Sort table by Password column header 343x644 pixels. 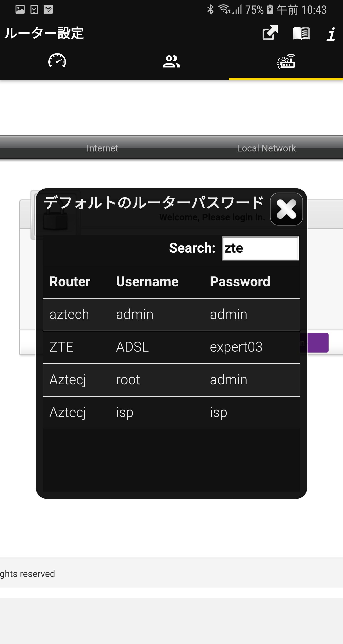(240, 281)
